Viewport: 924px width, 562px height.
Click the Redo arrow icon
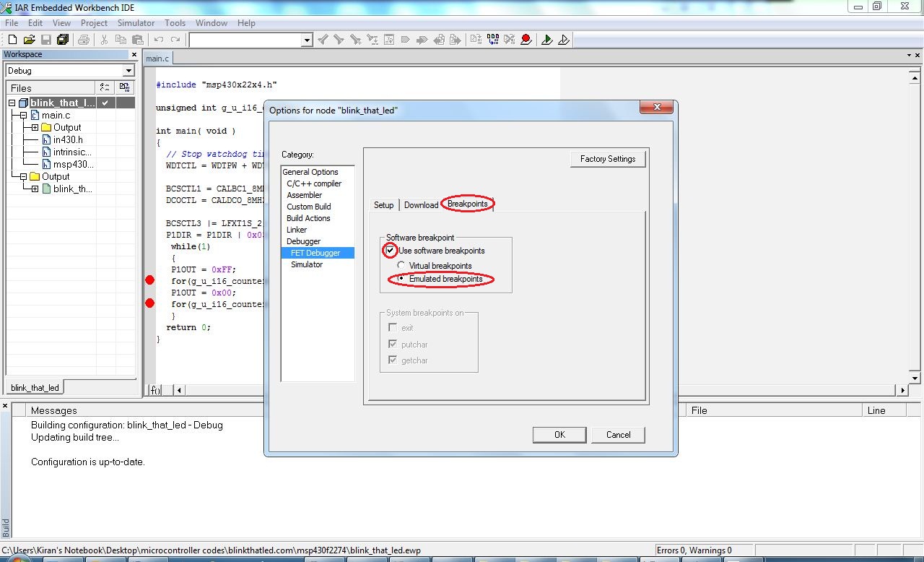tap(175, 40)
